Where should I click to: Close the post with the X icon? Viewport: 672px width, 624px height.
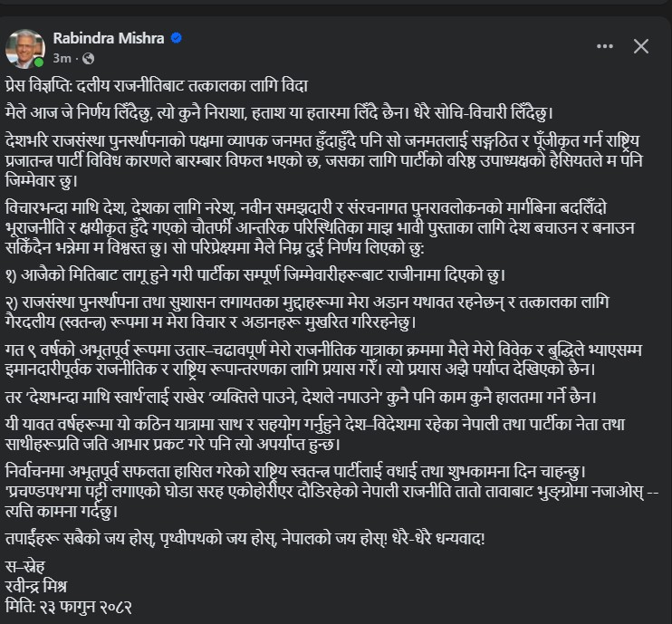pyautogui.click(x=640, y=46)
